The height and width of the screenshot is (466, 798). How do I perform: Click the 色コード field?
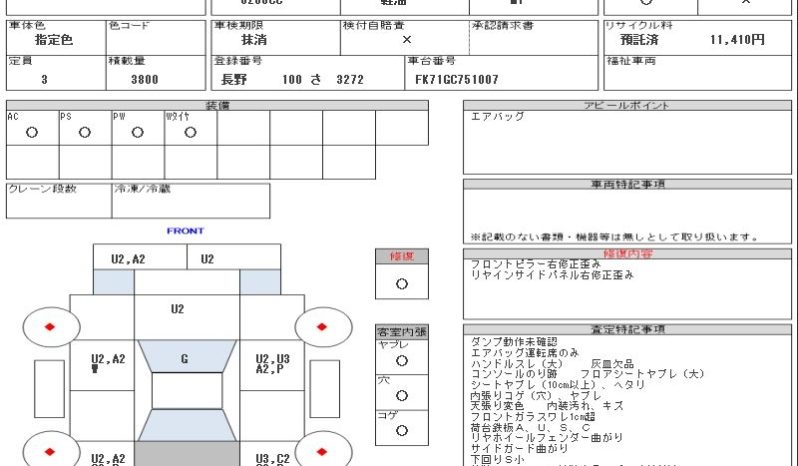pyautogui.click(x=155, y=38)
